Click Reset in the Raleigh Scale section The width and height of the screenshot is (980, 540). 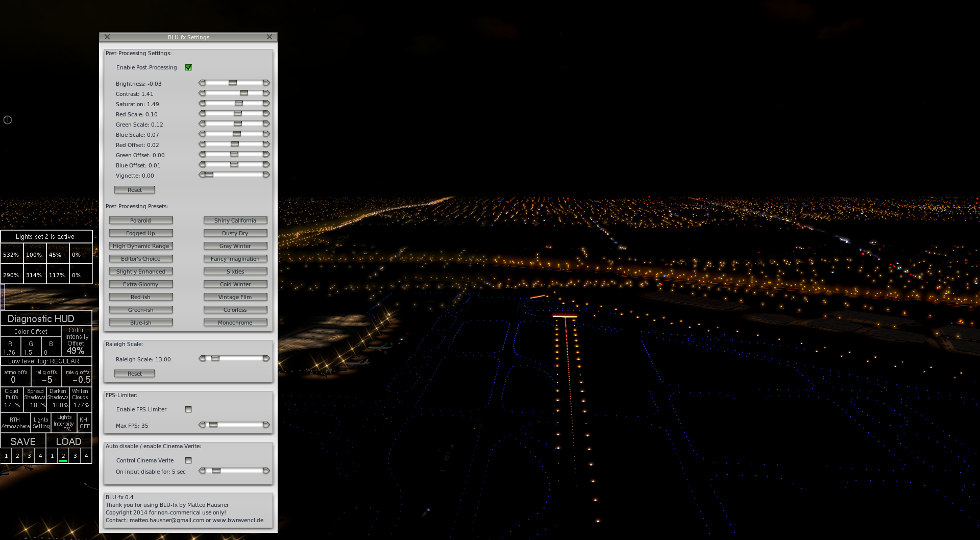pos(135,374)
